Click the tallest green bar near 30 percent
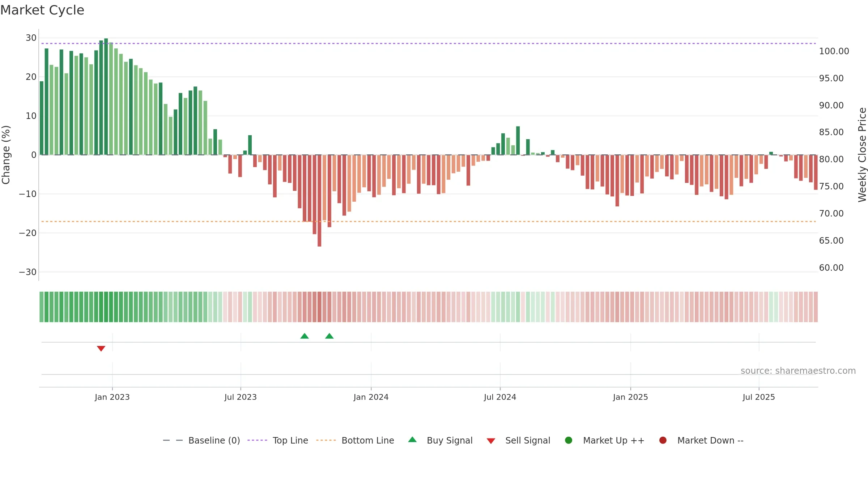 (x=106, y=97)
